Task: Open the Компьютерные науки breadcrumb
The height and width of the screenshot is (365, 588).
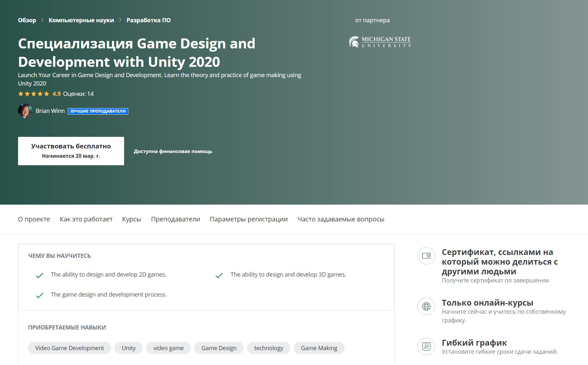Action: [x=81, y=20]
